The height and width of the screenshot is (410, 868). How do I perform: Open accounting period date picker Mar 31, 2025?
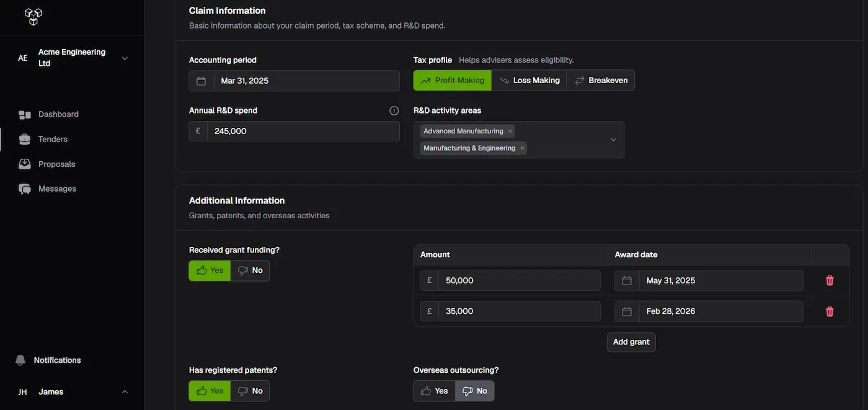(294, 81)
